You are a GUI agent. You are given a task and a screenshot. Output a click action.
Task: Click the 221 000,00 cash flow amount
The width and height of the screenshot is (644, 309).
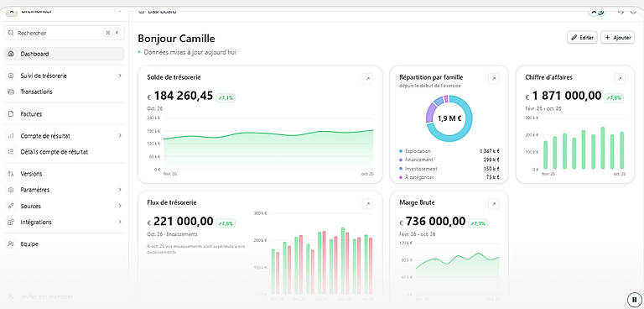183,222
